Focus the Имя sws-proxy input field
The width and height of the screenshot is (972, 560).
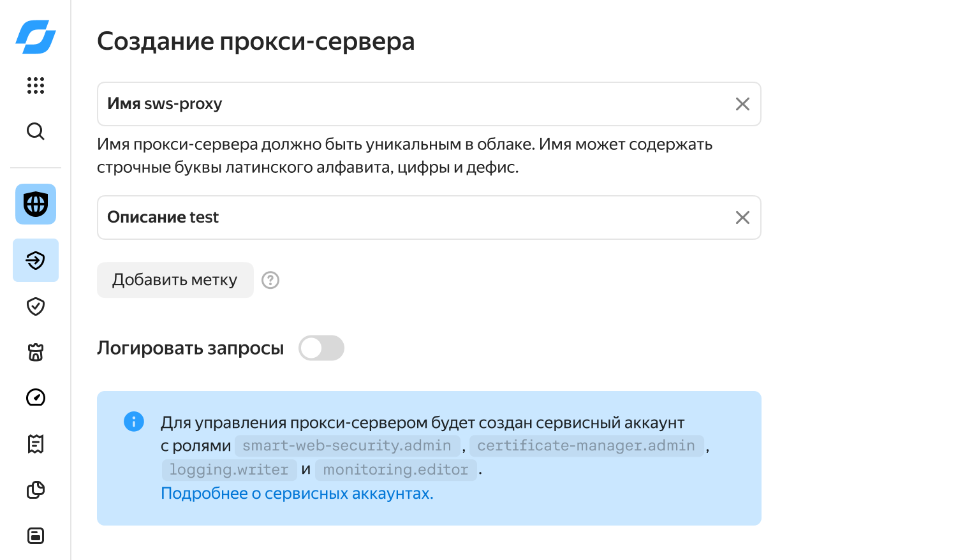429,104
